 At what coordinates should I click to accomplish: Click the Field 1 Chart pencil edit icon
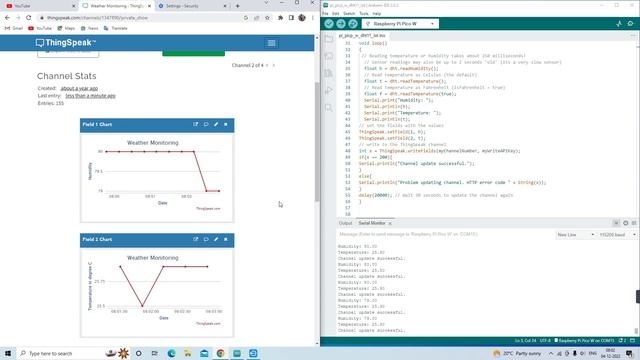coord(216,124)
